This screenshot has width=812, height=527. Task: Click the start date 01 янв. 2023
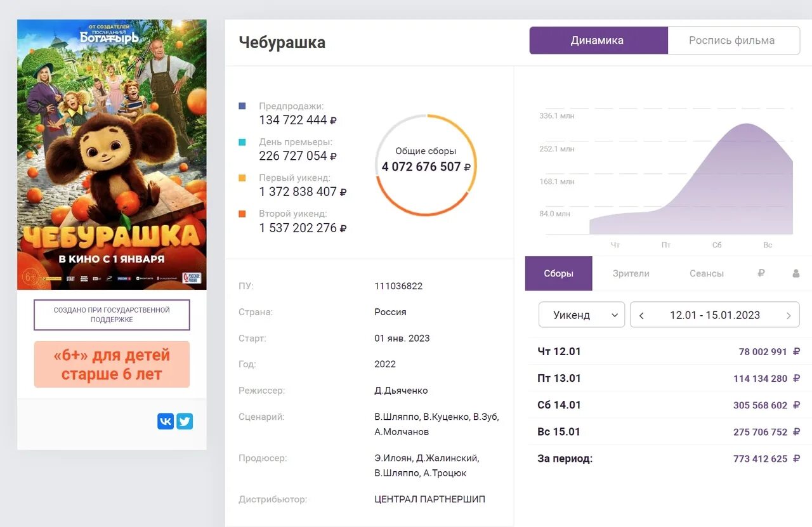[x=402, y=338]
